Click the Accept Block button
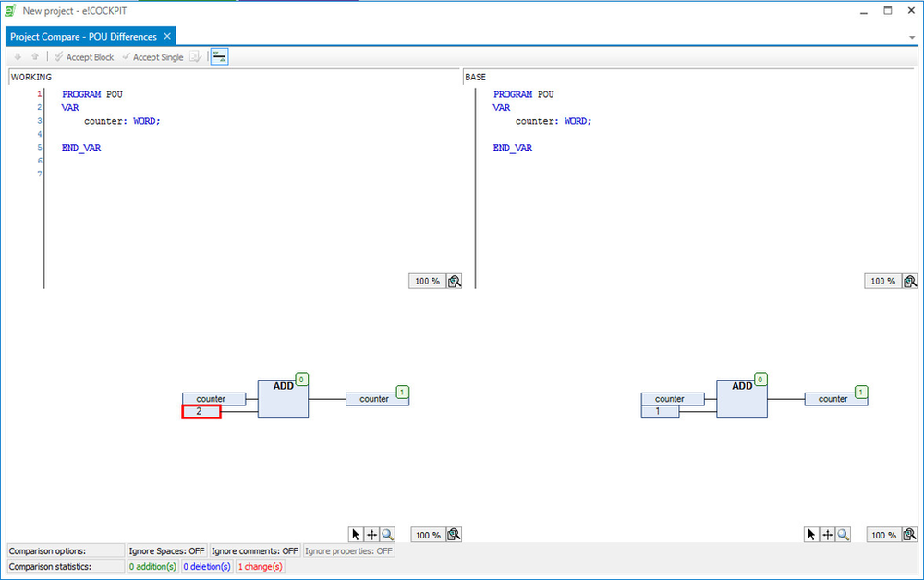 click(84, 57)
